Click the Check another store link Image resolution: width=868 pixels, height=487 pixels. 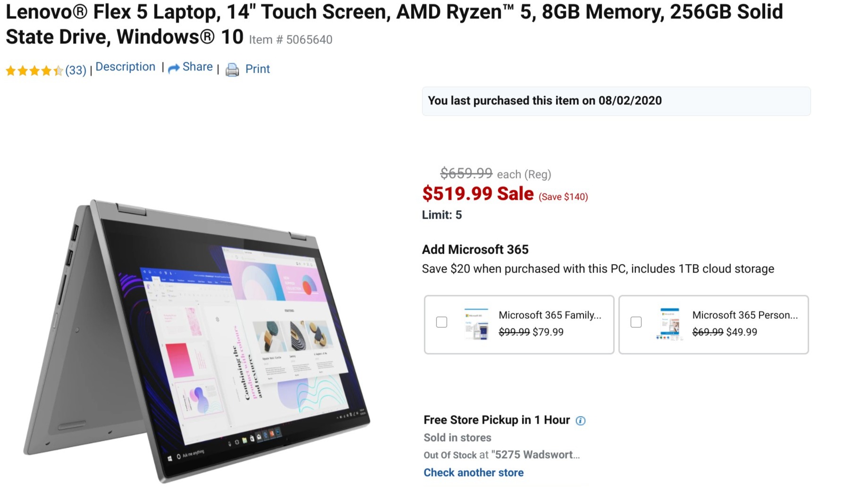(473, 472)
